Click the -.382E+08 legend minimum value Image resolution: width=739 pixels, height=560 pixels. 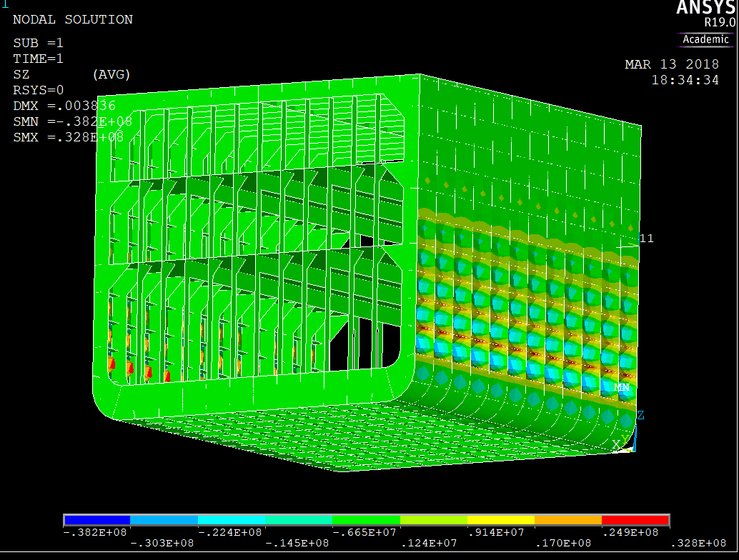pyautogui.click(x=96, y=532)
